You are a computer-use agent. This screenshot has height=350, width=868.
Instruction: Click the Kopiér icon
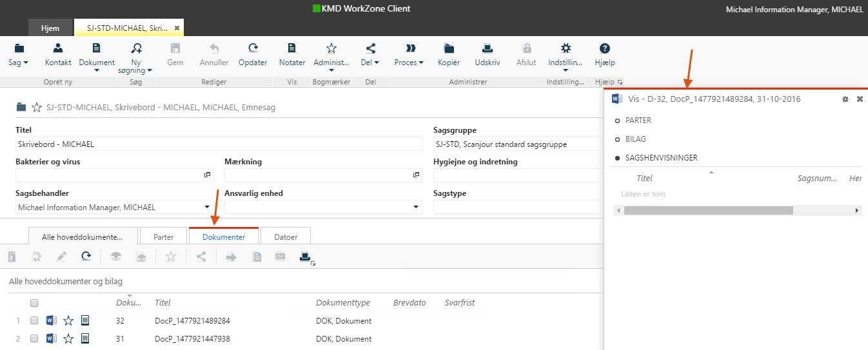pyautogui.click(x=449, y=48)
